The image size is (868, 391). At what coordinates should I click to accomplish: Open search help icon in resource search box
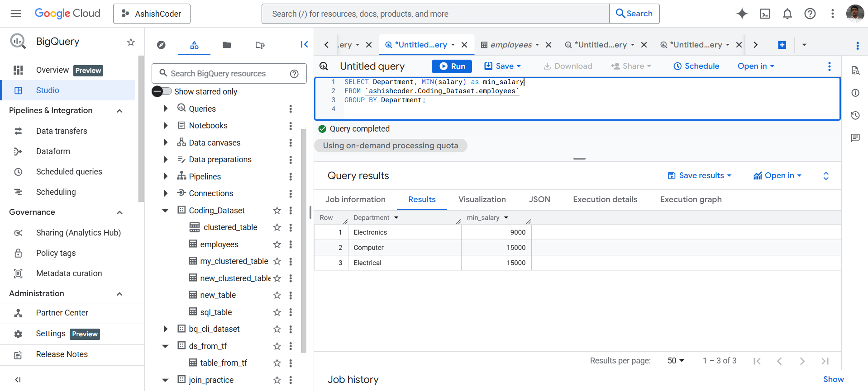click(294, 74)
